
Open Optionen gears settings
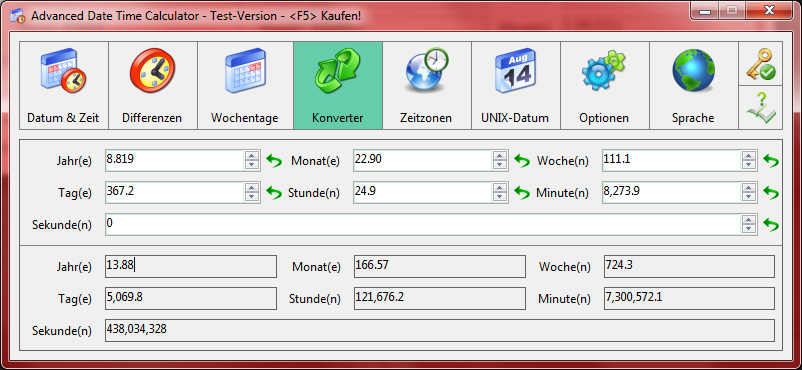[605, 85]
